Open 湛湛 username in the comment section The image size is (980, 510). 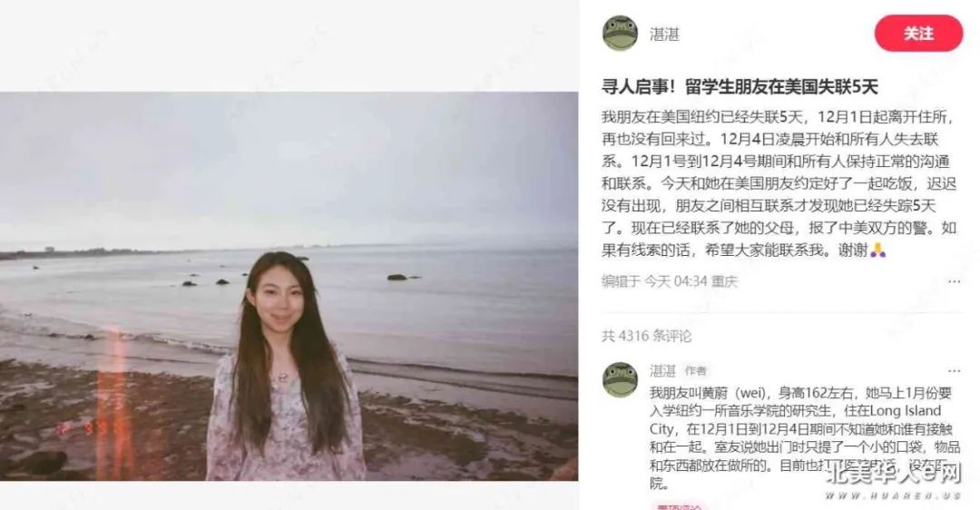pos(662,370)
